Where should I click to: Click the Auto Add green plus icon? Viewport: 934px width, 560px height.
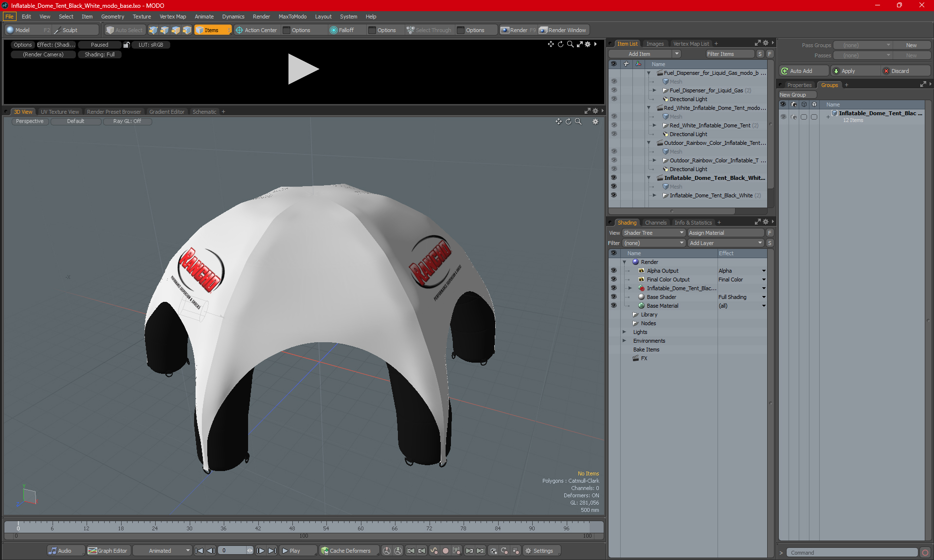pyautogui.click(x=784, y=71)
